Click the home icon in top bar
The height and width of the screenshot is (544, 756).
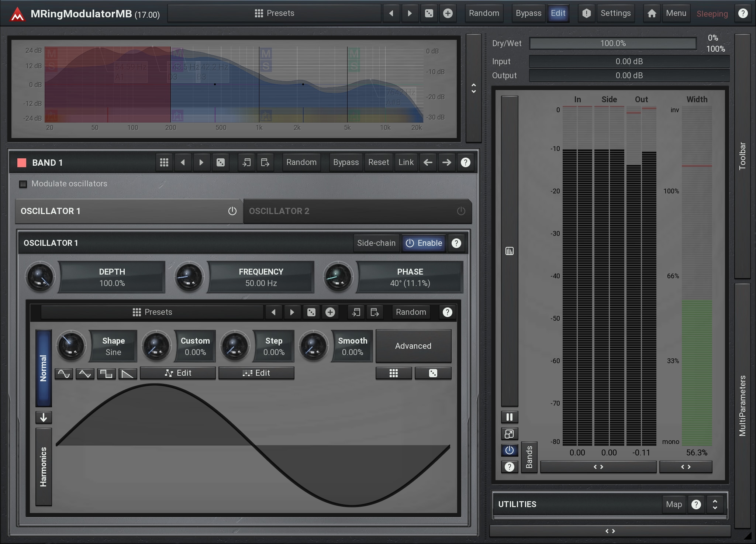(652, 13)
